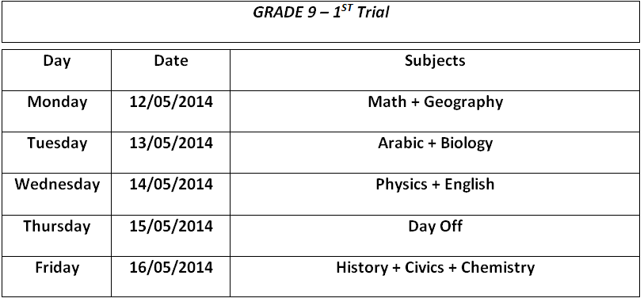The width and height of the screenshot is (644, 302).
Task: Click the date 13/05/2014
Action: 171,143
